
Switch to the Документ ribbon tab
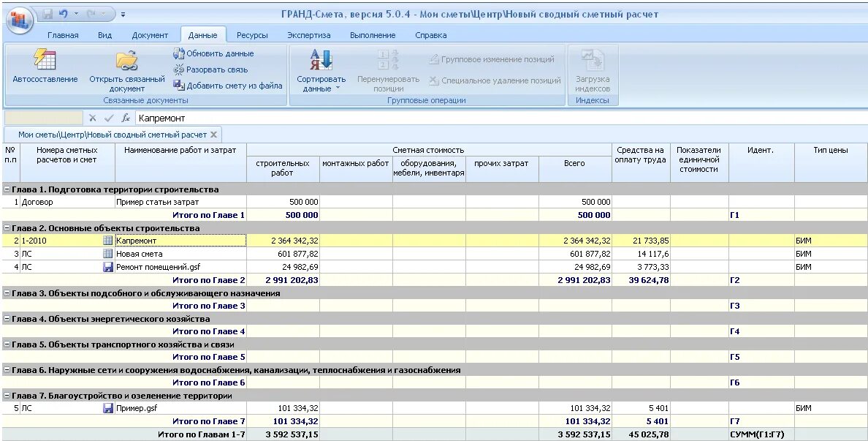click(x=150, y=35)
